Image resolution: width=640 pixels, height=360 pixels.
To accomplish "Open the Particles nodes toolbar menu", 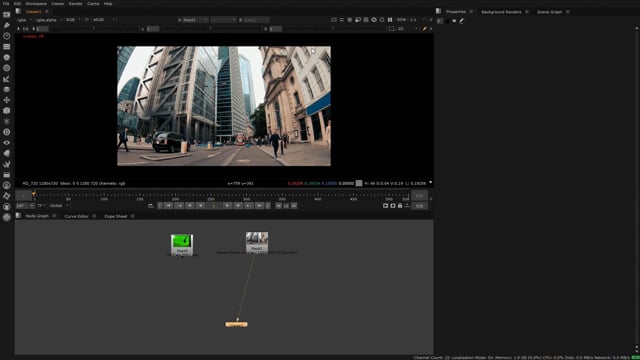I will coord(7,121).
